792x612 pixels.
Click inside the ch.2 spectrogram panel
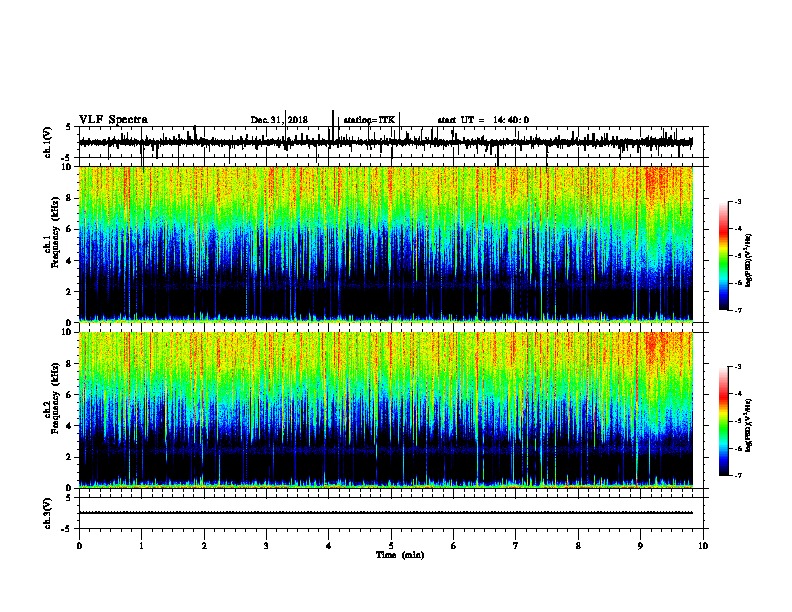[x=385, y=410]
